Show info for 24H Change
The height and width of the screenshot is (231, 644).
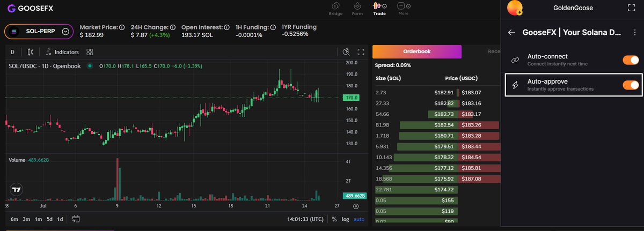click(173, 27)
